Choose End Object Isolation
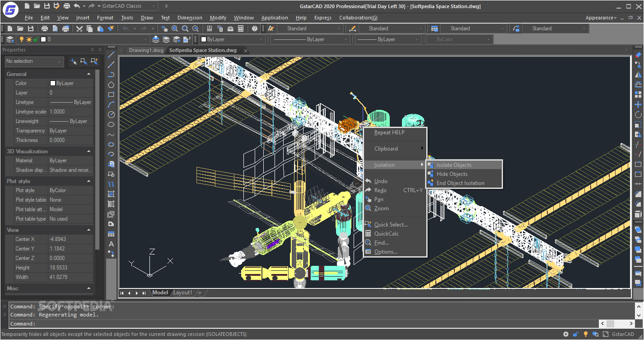 [x=464, y=183]
